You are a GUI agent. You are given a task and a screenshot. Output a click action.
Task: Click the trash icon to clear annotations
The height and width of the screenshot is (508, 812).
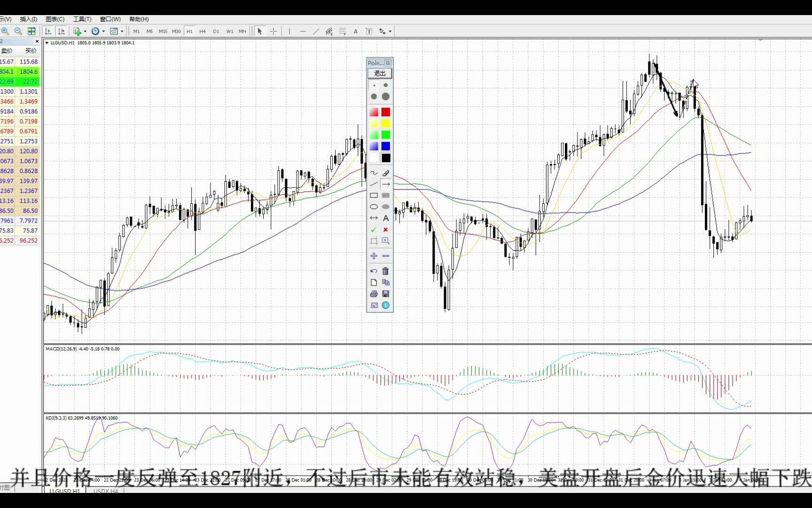coord(385,271)
